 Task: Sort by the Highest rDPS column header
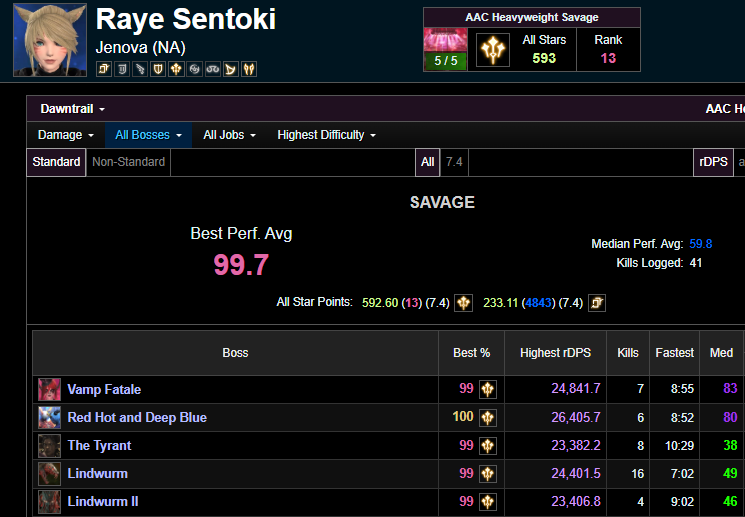[x=555, y=353]
